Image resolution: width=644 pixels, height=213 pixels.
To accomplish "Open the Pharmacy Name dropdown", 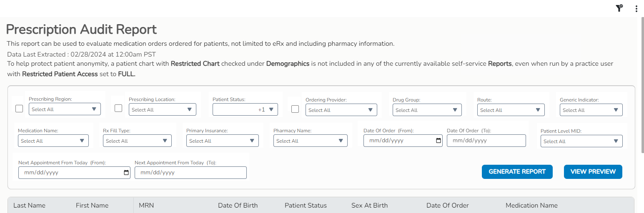I will click(x=310, y=141).
